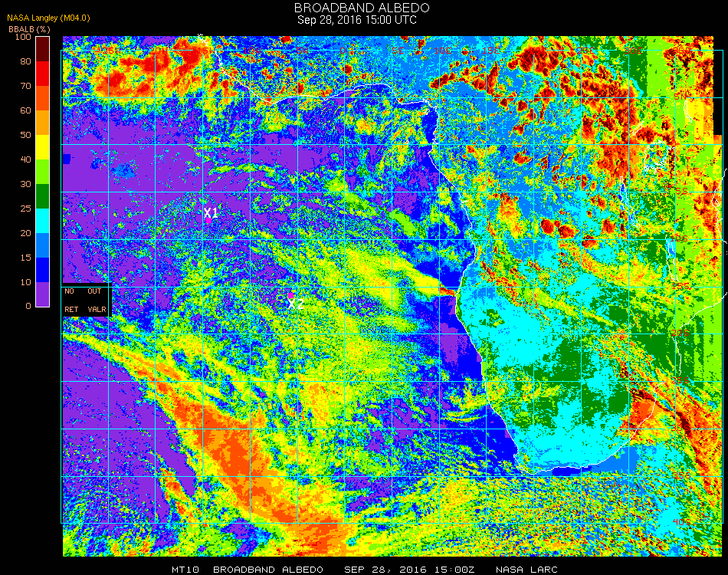Click the legend value 50
Image resolution: width=728 pixels, height=575 pixels.
coord(25,135)
